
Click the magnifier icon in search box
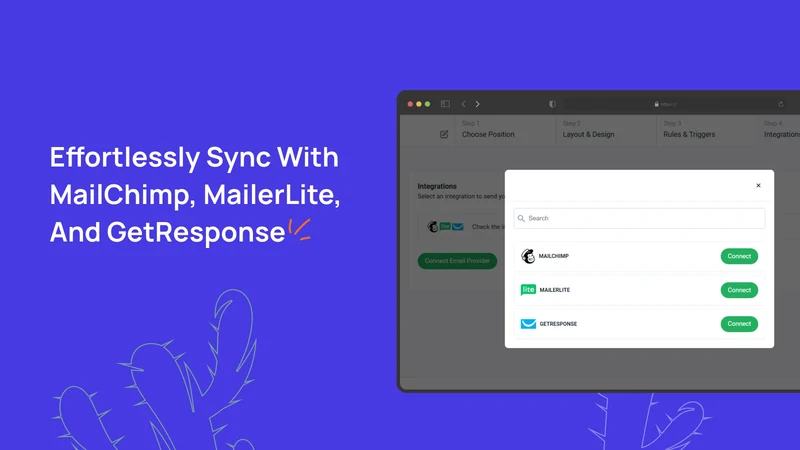(521, 218)
